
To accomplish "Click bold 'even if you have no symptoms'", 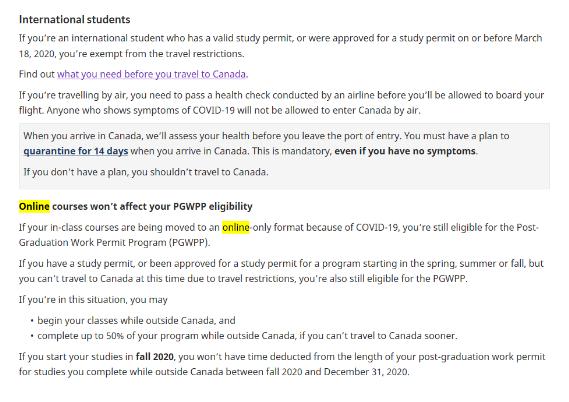I will pyautogui.click(x=405, y=151).
